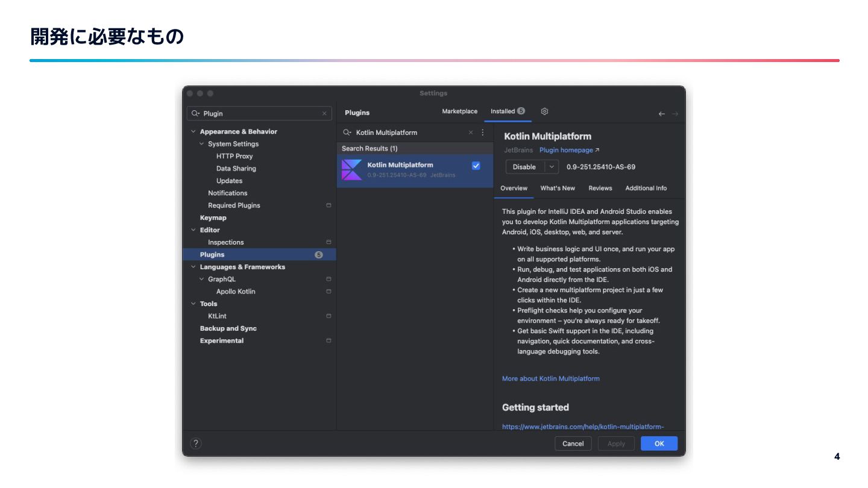The image size is (868, 488).
Task: Click the help question mark button
Action: click(x=196, y=443)
